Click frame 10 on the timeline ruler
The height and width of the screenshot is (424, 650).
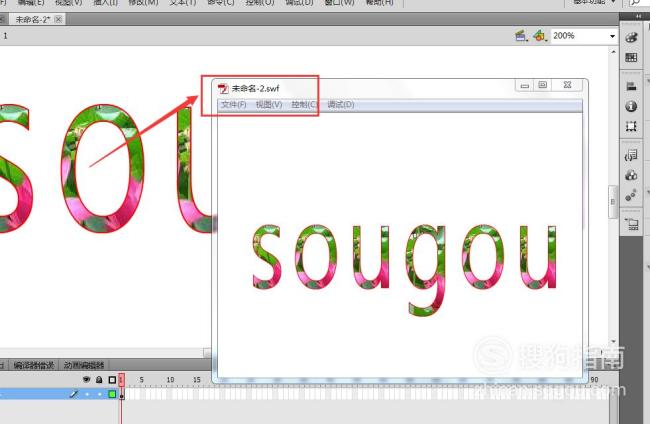pyautogui.click(x=170, y=380)
